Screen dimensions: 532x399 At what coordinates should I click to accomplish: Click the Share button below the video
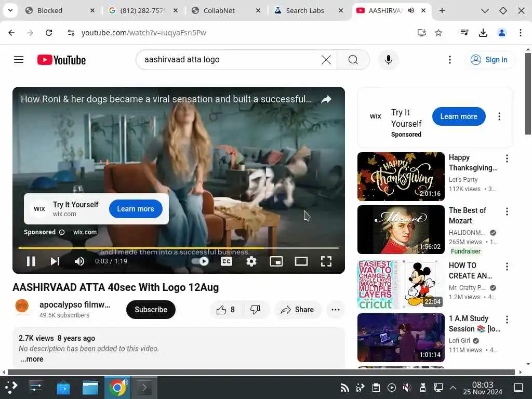[x=297, y=310]
